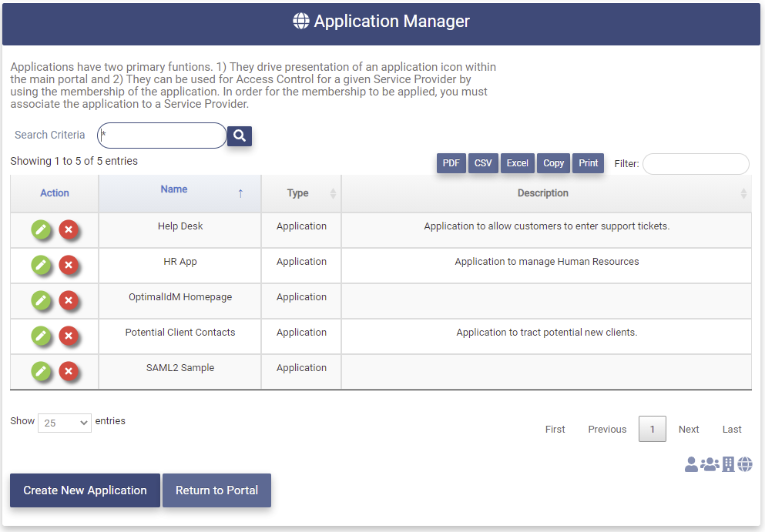The image size is (765, 532).
Task: Edit the Potential Client Contacts application
Action: point(41,336)
